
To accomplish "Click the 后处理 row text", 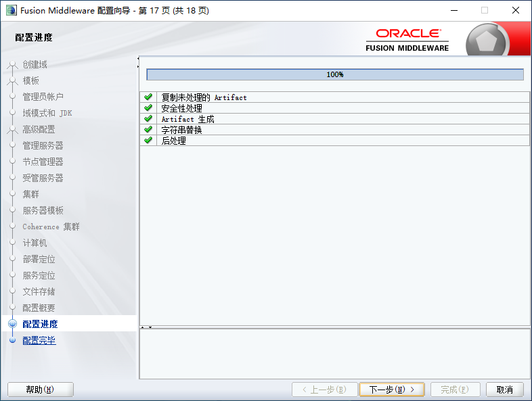I will tap(173, 141).
